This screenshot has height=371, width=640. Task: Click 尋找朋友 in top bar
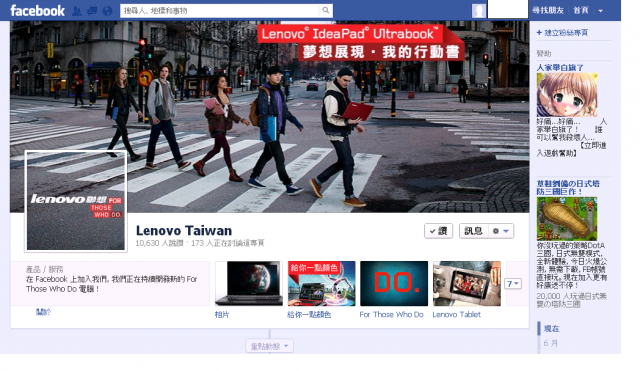coord(548,11)
